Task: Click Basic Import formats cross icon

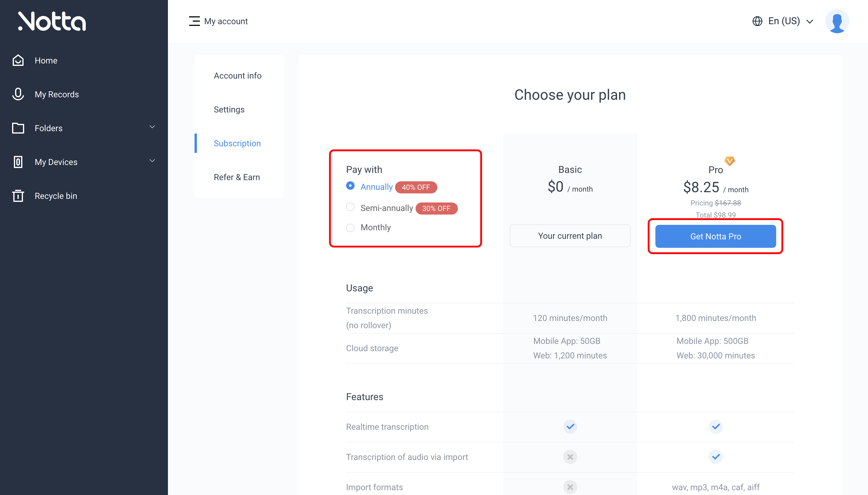Action: pyautogui.click(x=570, y=487)
